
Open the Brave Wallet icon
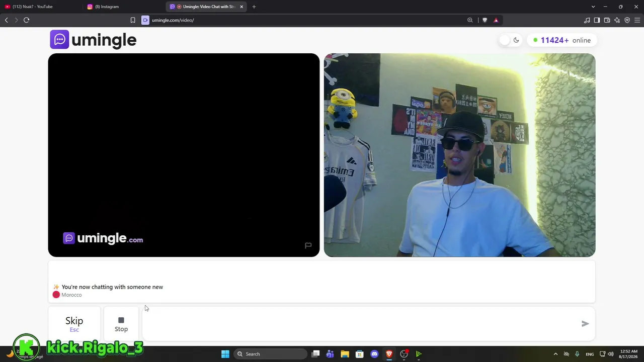tap(607, 20)
